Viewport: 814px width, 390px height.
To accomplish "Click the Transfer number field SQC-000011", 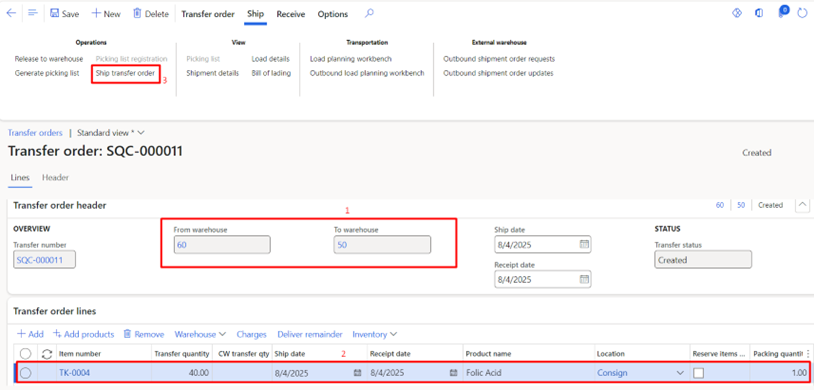I will [x=44, y=260].
